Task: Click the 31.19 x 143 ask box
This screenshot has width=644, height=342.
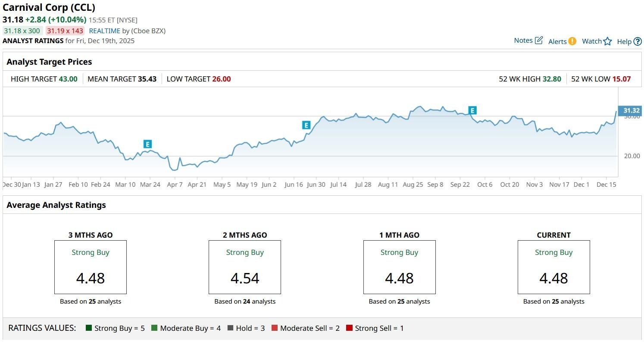Action: (x=65, y=31)
